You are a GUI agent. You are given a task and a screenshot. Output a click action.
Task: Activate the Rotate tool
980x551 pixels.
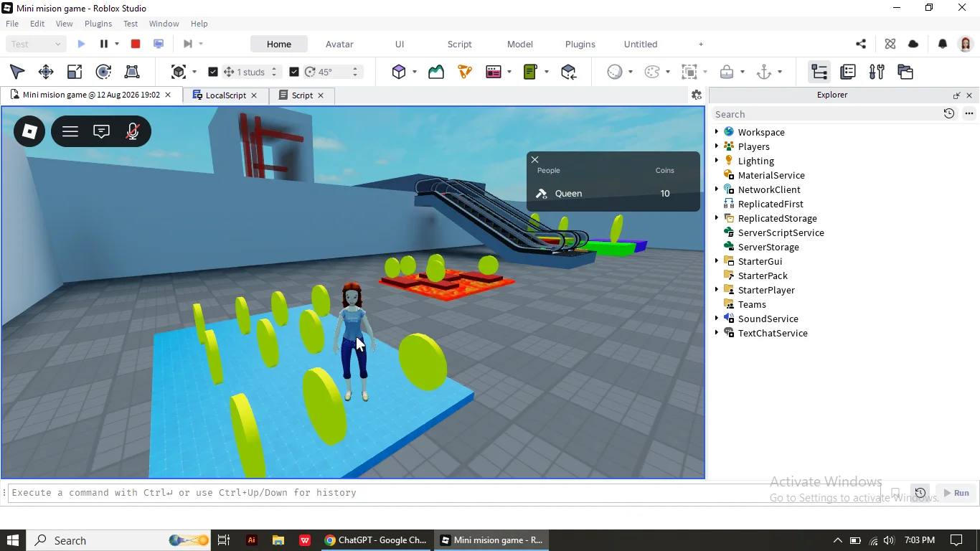tap(103, 72)
